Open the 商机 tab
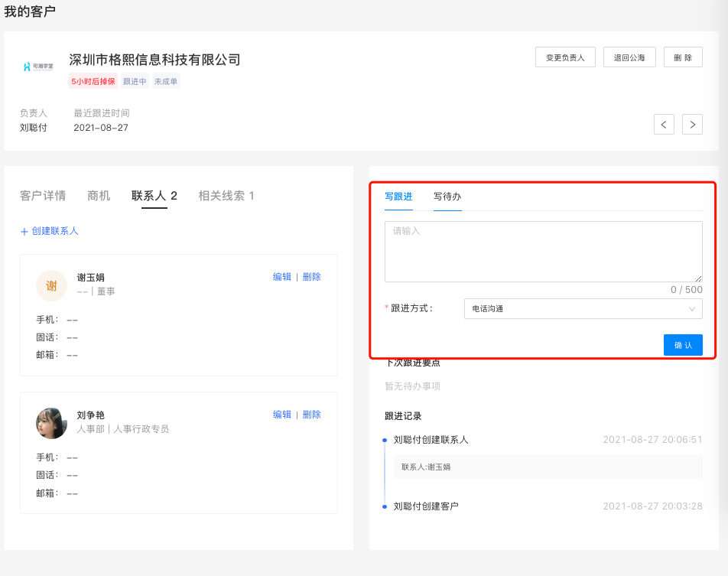 99,196
